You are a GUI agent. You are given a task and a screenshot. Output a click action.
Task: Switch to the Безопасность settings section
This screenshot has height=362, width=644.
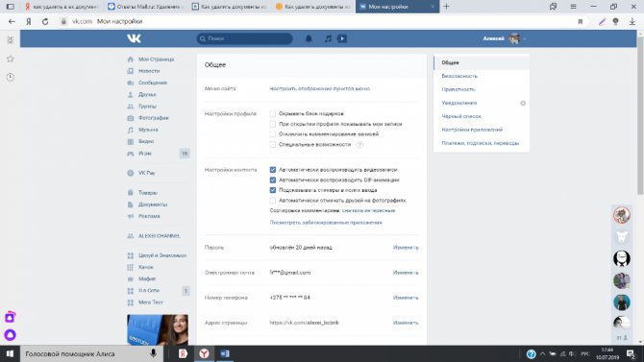(459, 76)
